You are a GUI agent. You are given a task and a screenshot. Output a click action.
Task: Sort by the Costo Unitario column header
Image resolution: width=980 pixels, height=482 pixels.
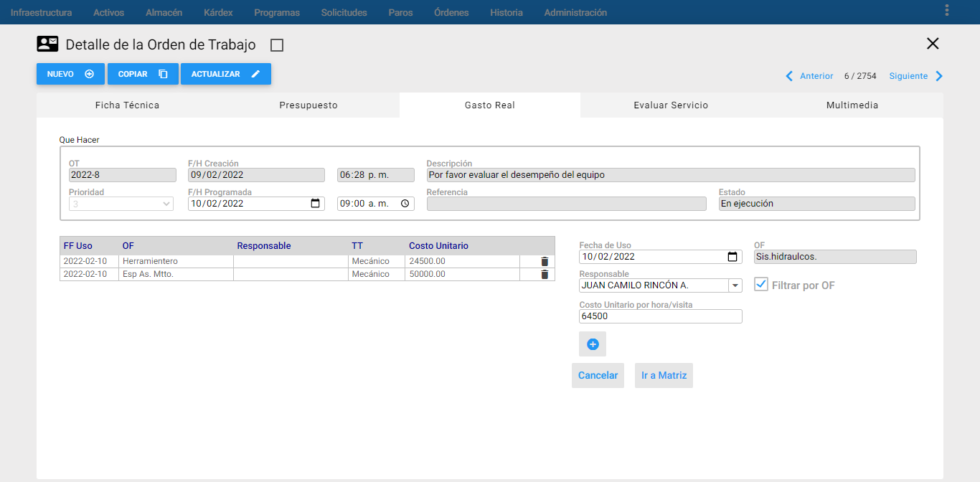coord(438,246)
